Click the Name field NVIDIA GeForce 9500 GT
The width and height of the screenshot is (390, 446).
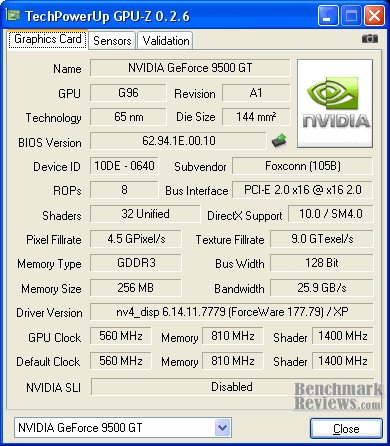(190, 68)
